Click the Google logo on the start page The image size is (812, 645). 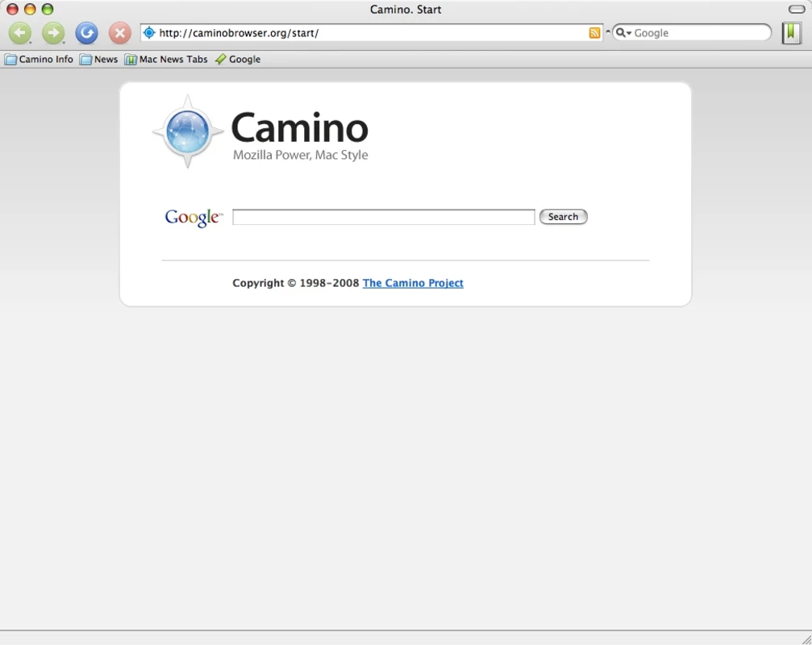pyautogui.click(x=194, y=218)
